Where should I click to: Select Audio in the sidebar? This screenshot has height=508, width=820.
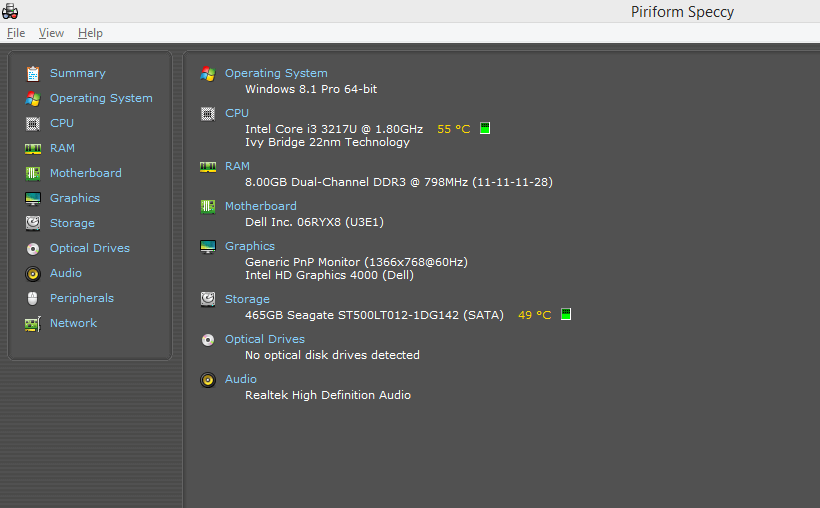[x=65, y=273]
